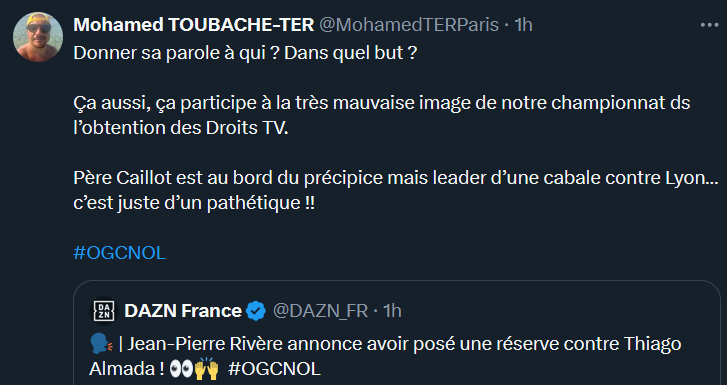The width and height of the screenshot is (727, 385).
Task: Open Mohamed TOUBACHE-TER's profile avatar
Action: point(38,37)
